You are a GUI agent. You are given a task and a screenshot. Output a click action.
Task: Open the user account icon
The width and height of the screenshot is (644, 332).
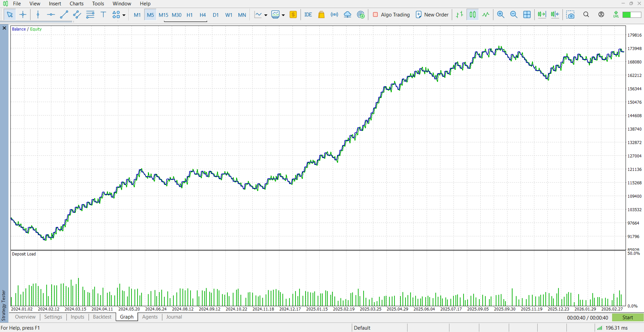[601, 14]
